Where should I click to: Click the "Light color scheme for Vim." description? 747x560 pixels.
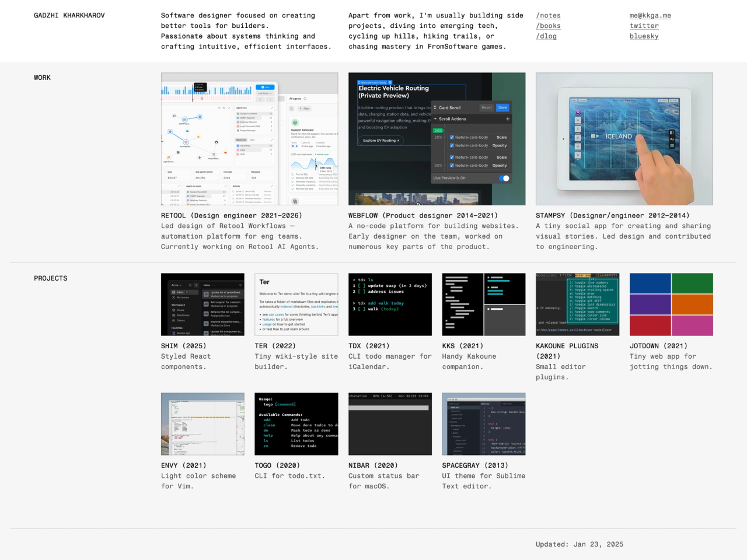tap(198, 482)
